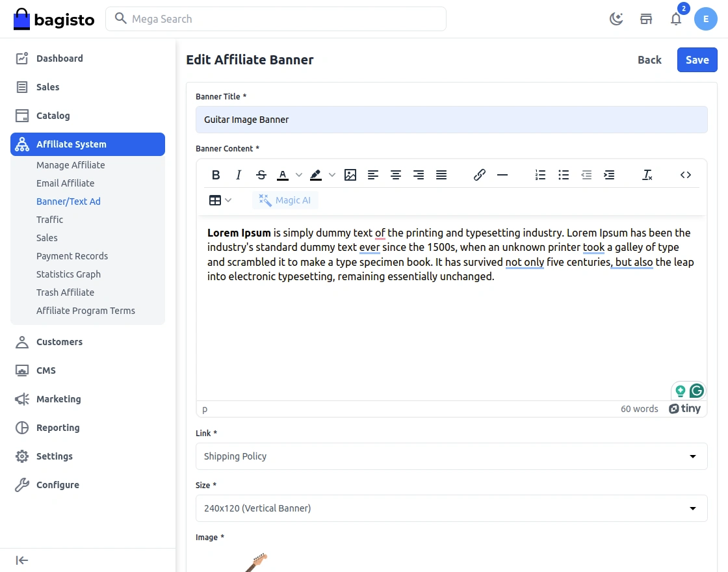
Task: Focus the Mega Search field
Action: 276,19
